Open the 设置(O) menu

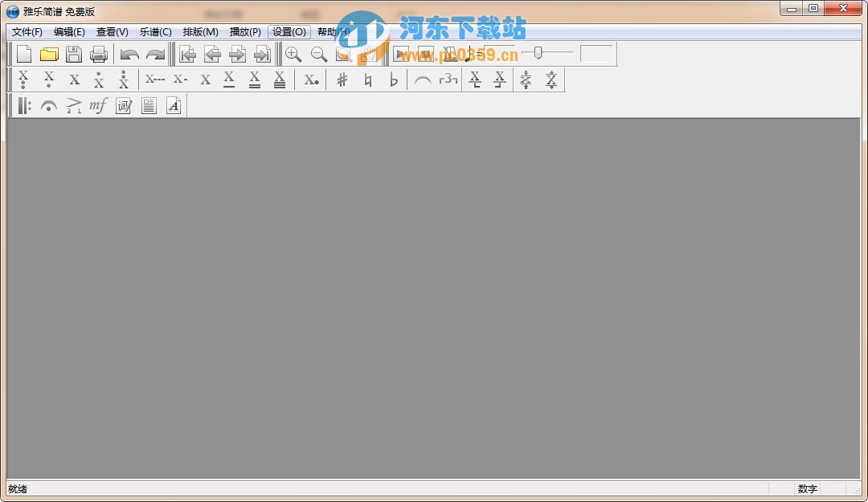(x=288, y=32)
